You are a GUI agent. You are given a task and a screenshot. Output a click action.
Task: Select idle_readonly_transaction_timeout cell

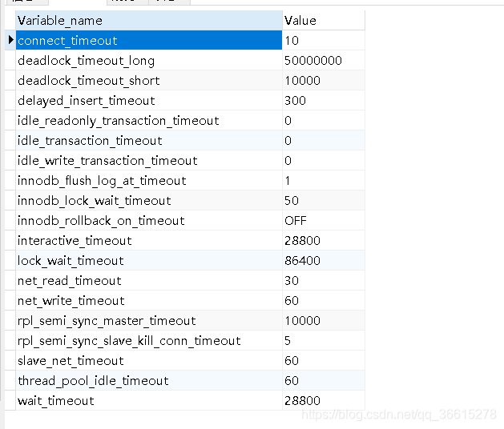(x=149, y=120)
